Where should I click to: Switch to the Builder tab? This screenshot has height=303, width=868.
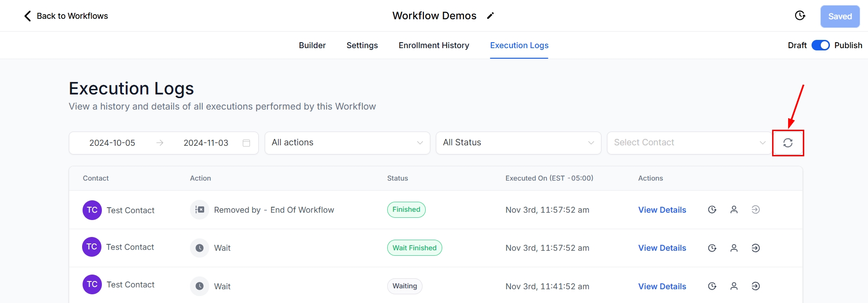tap(312, 45)
